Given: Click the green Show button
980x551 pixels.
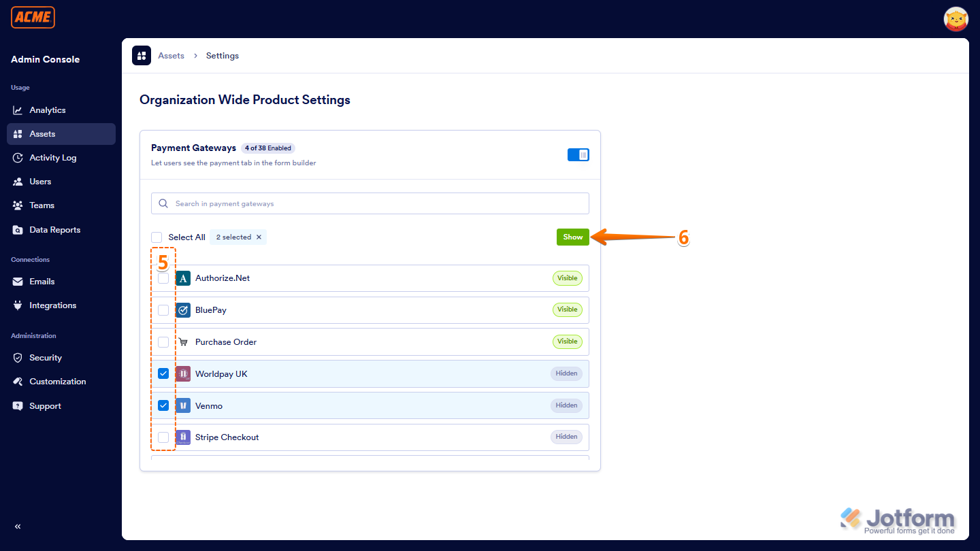Looking at the screenshot, I should click(572, 237).
